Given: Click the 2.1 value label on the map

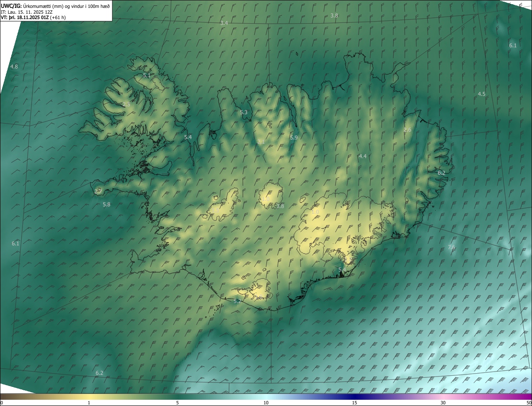Looking at the screenshot, I should tap(261, 142).
